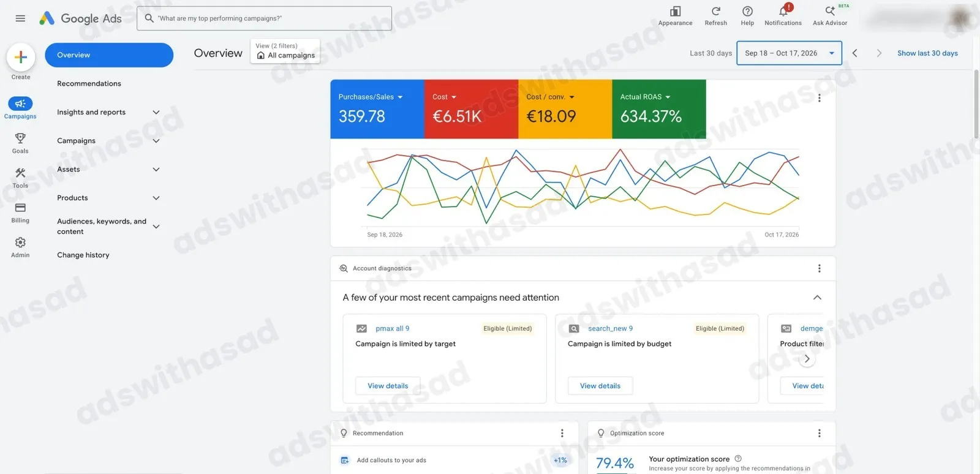Open Account diagnostics more options menu
Viewport: 980px width, 474px height.
[819, 268]
